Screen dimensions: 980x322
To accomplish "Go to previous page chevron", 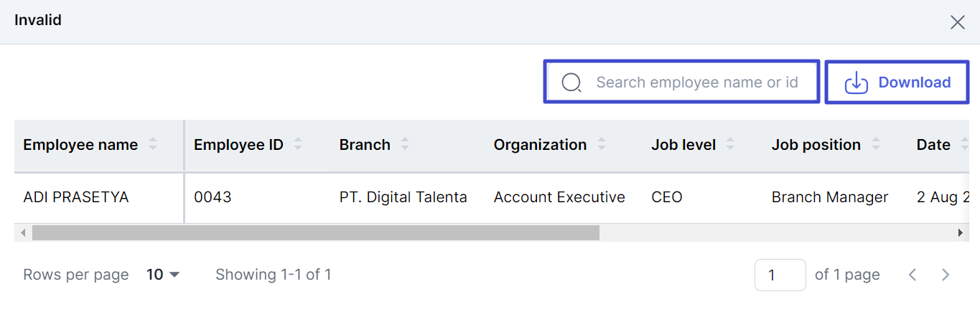I will coord(913,275).
